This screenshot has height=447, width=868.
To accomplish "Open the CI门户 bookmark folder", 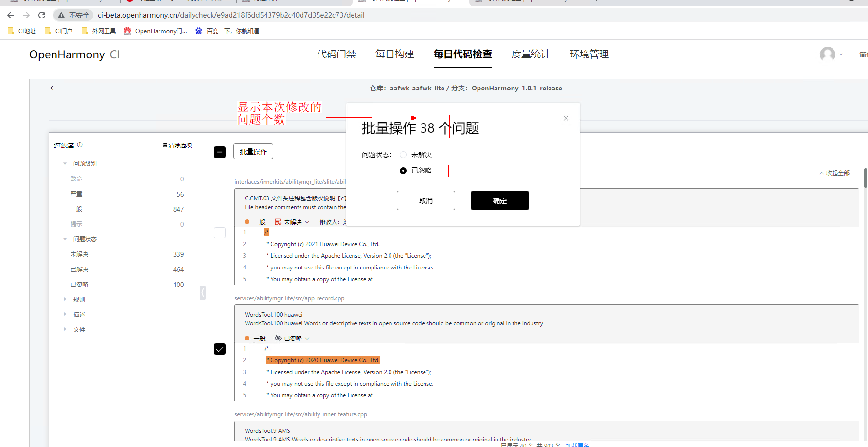I will pos(58,31).
